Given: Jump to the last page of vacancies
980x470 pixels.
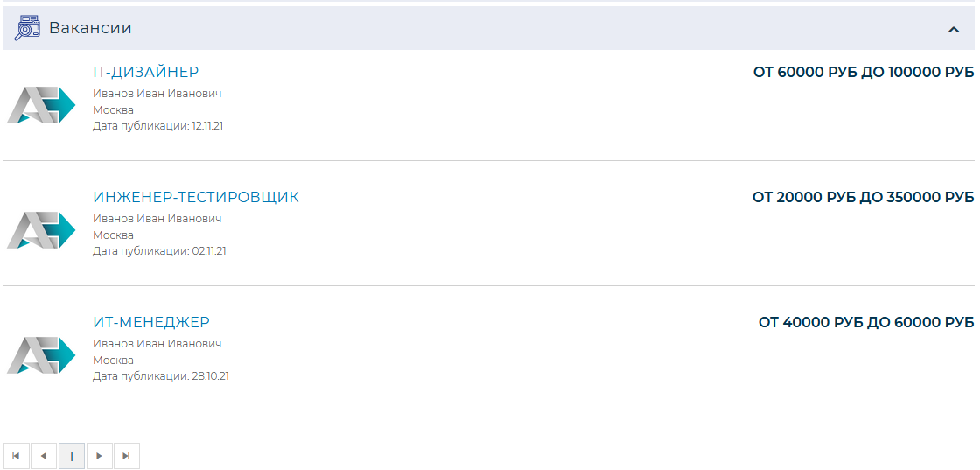Looking at the screenshot, I should coord(127,456).
